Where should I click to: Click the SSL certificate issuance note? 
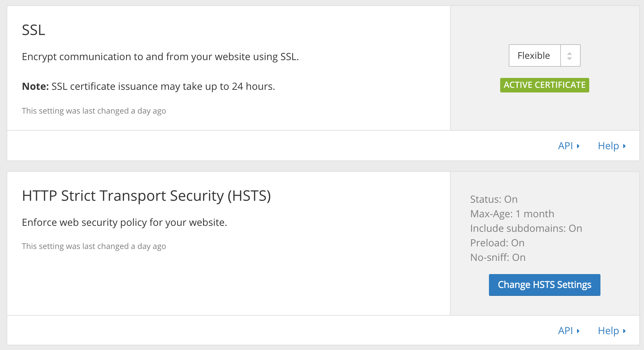148,87
